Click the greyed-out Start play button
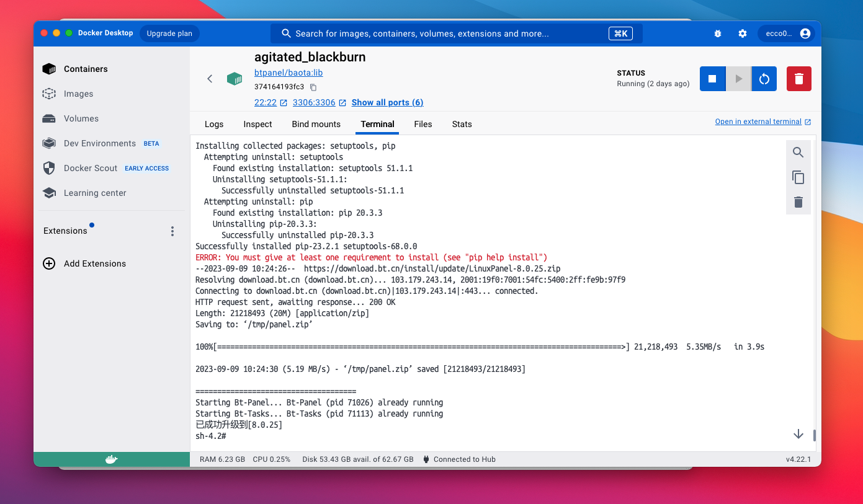The image size is (863, 504). [x=738, y=79]
